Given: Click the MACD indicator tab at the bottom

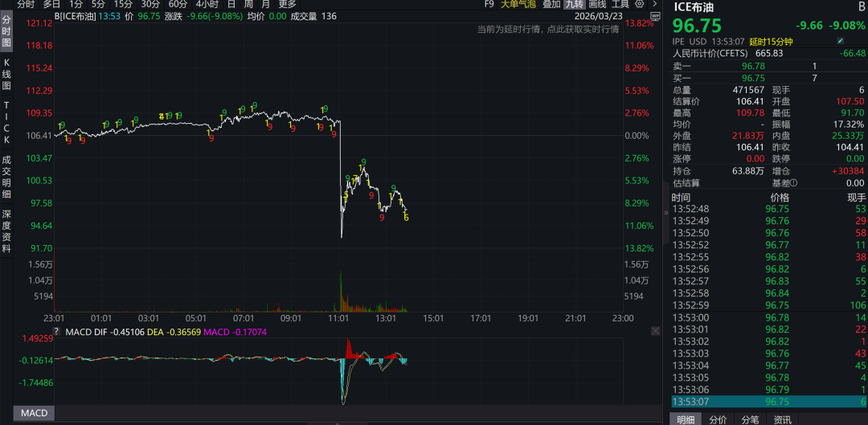Looking at the screenshot, I should tap(34, 413).
